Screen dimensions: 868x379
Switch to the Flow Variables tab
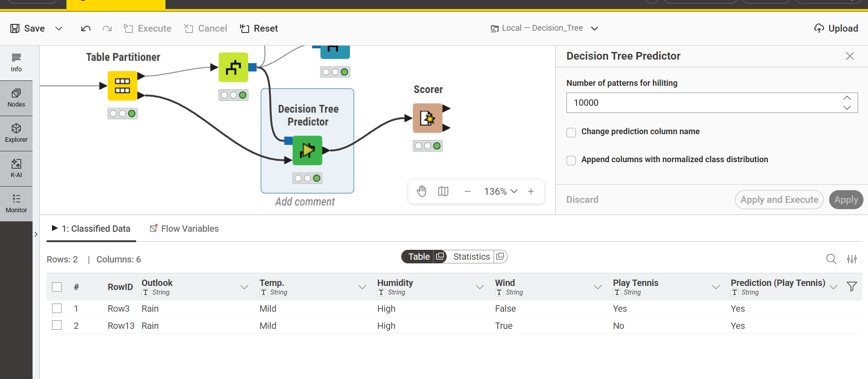[184, 229]
